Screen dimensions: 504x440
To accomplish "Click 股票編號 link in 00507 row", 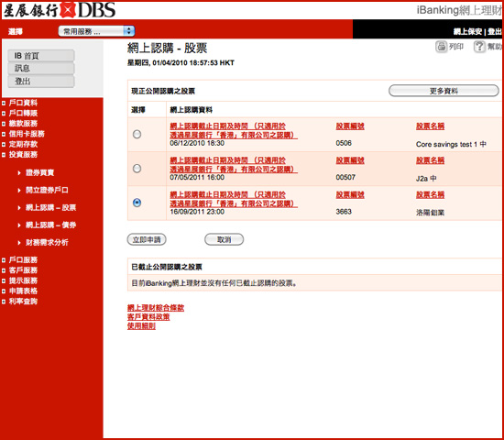I will tap(350, 160).
